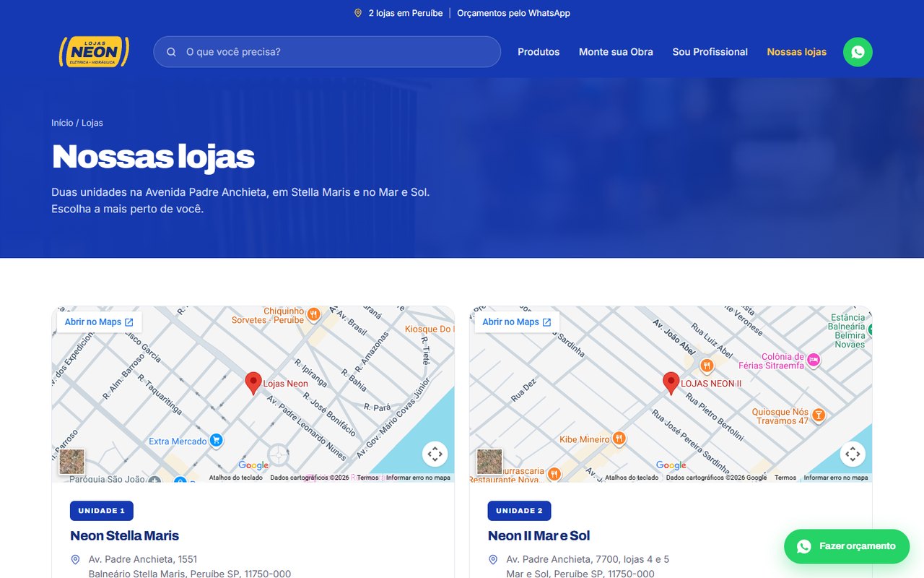
Task: Select the Nossas lojas menu item
Action: 797,52
